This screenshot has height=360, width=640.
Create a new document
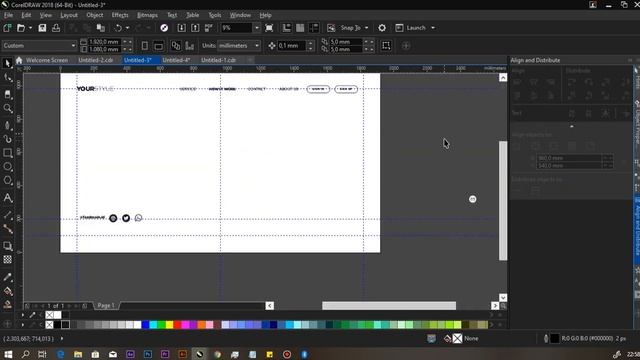pyautogui.click(x=7, y=28)
